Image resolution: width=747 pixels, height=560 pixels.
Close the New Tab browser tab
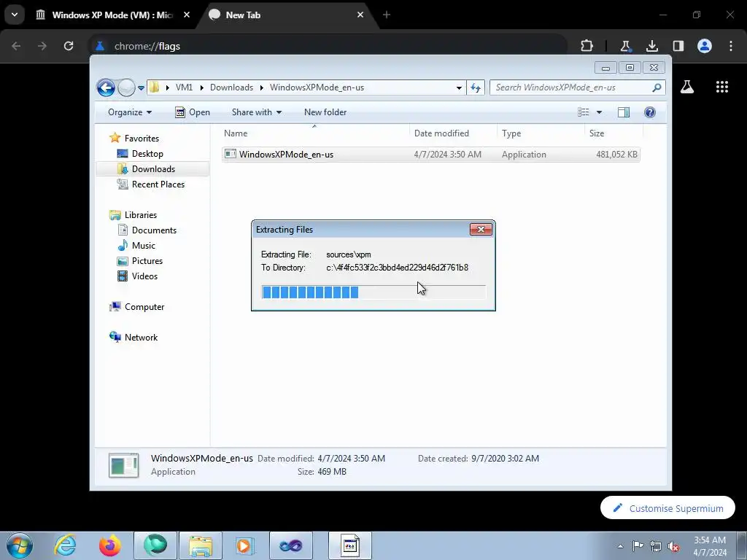360,15
